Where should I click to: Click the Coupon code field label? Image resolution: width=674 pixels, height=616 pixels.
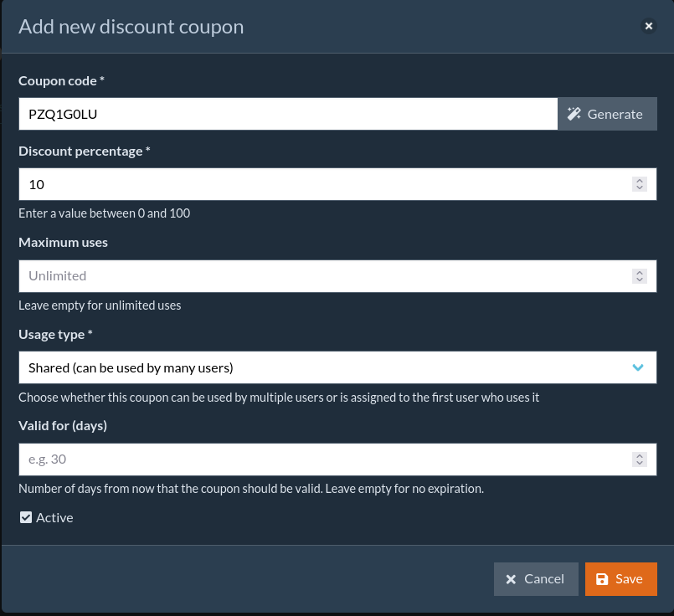point(61,81)
